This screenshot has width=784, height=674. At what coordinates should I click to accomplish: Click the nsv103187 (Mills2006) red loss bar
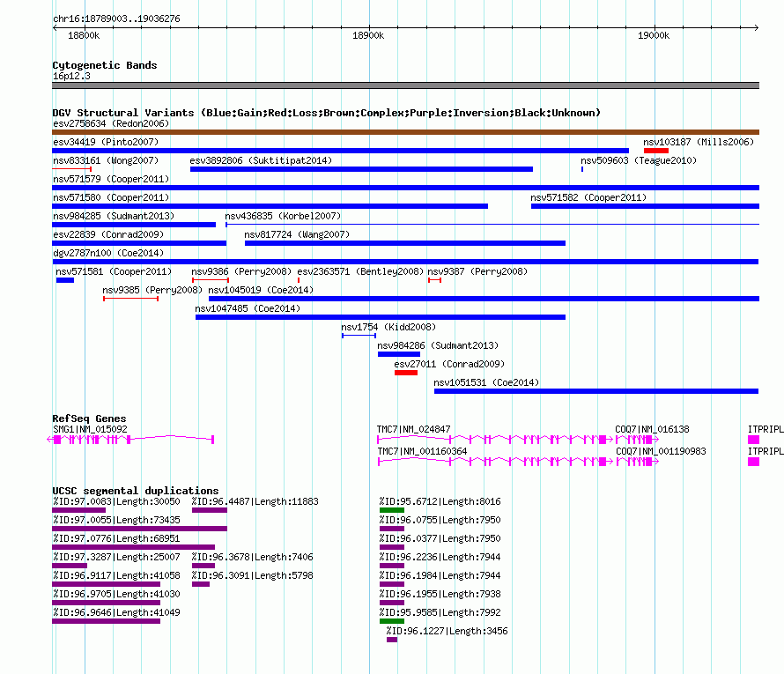click(x=656, y=151)
